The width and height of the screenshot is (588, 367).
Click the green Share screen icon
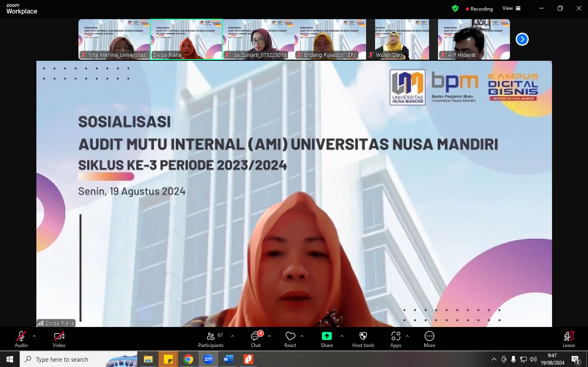point(327,336)
